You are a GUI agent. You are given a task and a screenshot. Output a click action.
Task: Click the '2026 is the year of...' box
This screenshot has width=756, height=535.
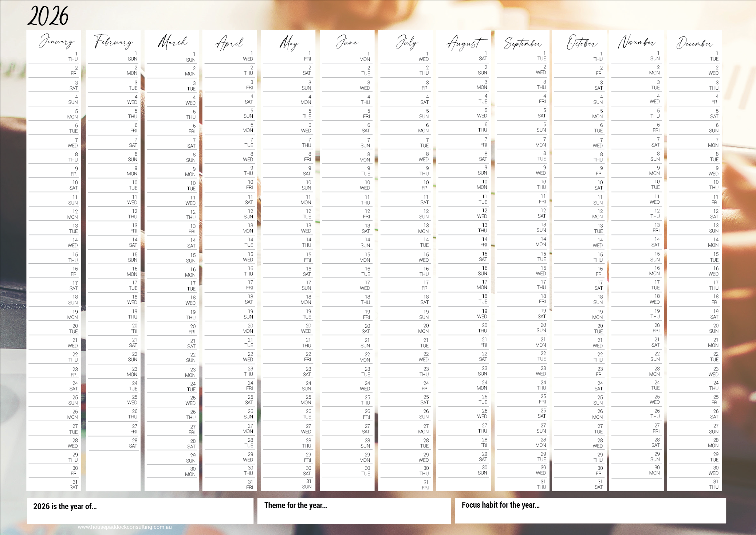[x=140, y=511]
